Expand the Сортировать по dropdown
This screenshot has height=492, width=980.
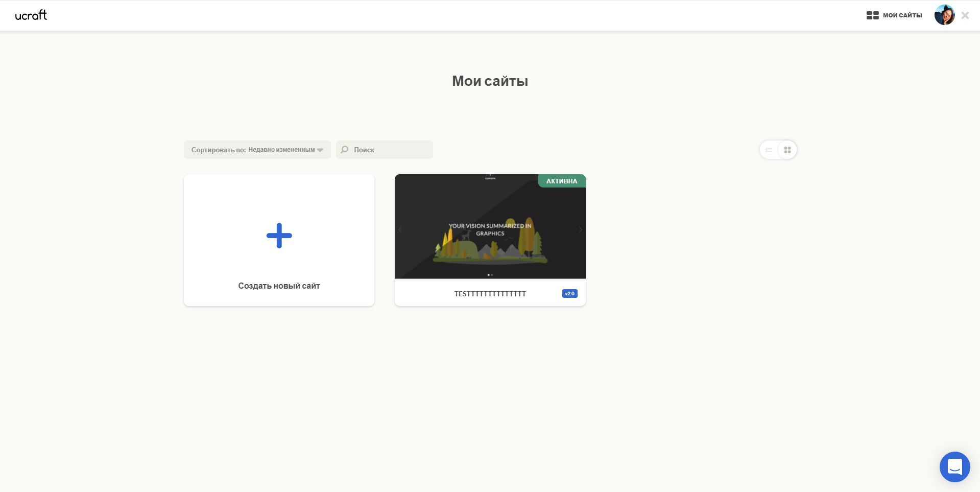tap(257, 150)
